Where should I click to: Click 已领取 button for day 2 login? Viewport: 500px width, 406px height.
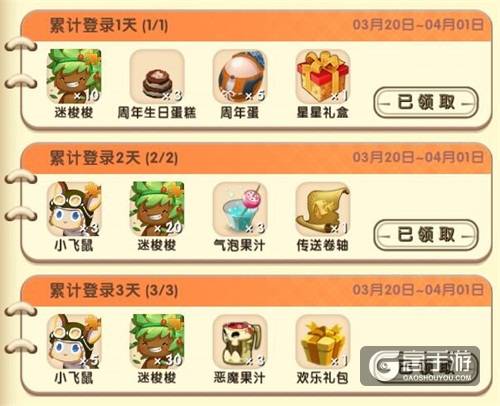point(426,235)
